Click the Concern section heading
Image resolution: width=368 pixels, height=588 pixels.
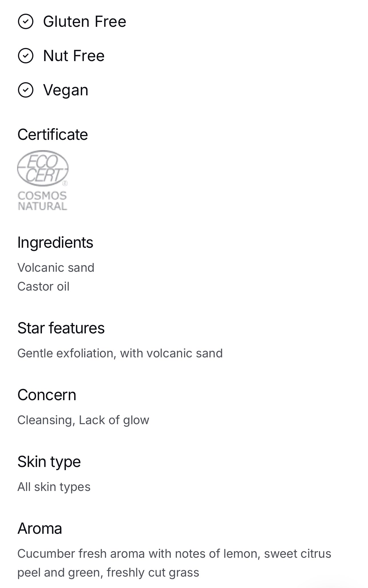tap(47, 395)
